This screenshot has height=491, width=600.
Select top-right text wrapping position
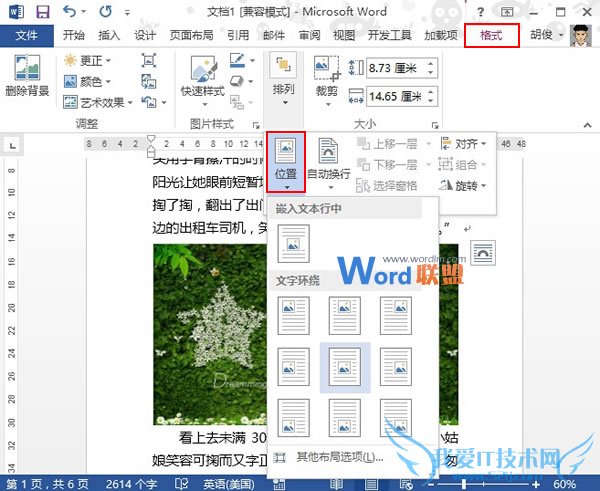point(396,315)
